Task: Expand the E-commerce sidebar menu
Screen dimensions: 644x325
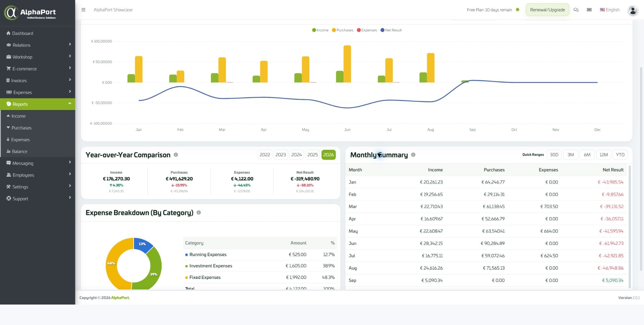Action: (37, 69)
